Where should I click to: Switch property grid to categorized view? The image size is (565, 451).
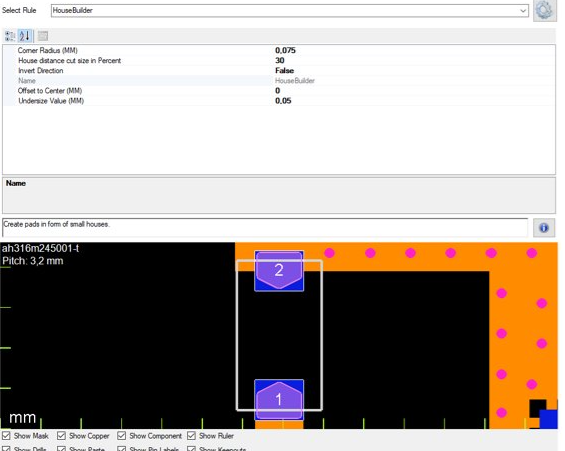10,36
